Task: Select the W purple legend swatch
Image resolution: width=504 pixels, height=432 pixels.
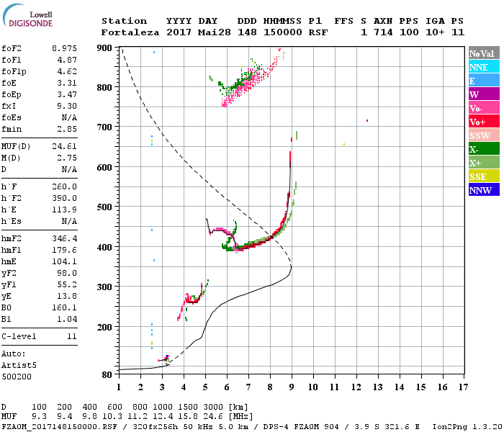Action: [484, 94]
